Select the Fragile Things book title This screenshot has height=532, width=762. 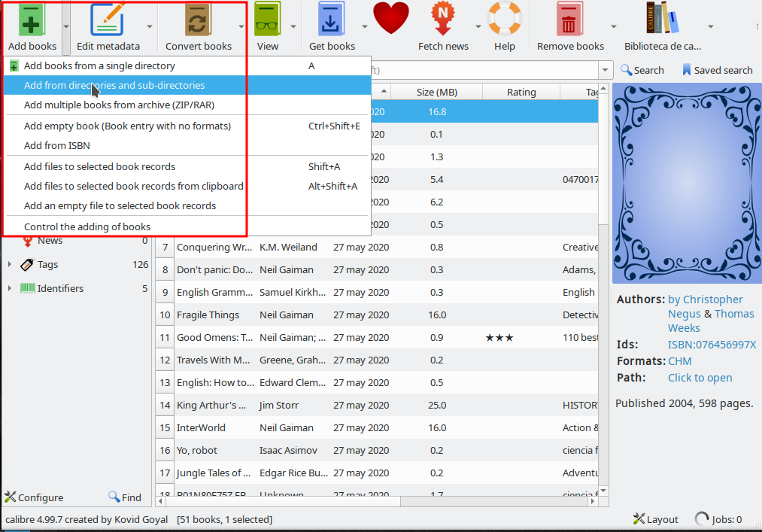(208, 315)
